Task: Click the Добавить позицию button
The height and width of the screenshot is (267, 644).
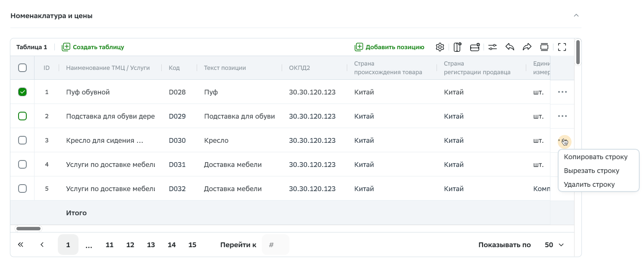Action: click(390, 47)
